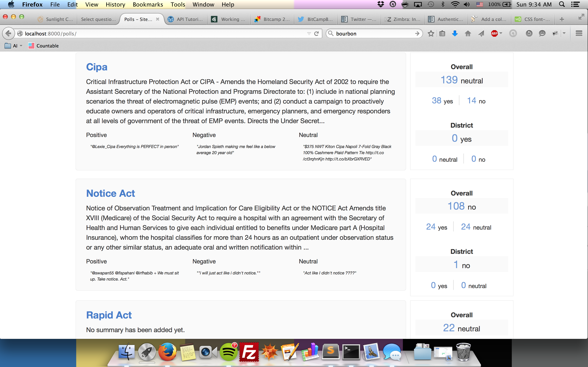This screenshot has width=588, height=367.
Task: Close the Polls tab
Action: coord(158,19)
